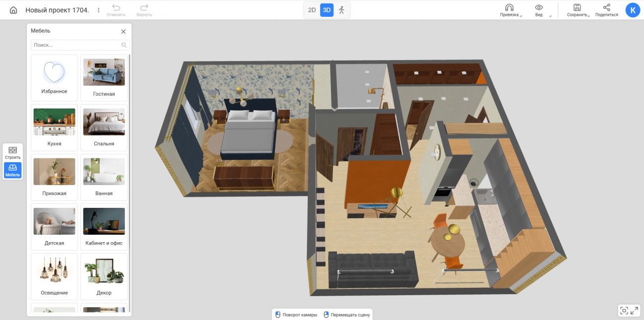Open user account avatar K
This screenshot has width=644, height=320.
[x=633, y=10]
